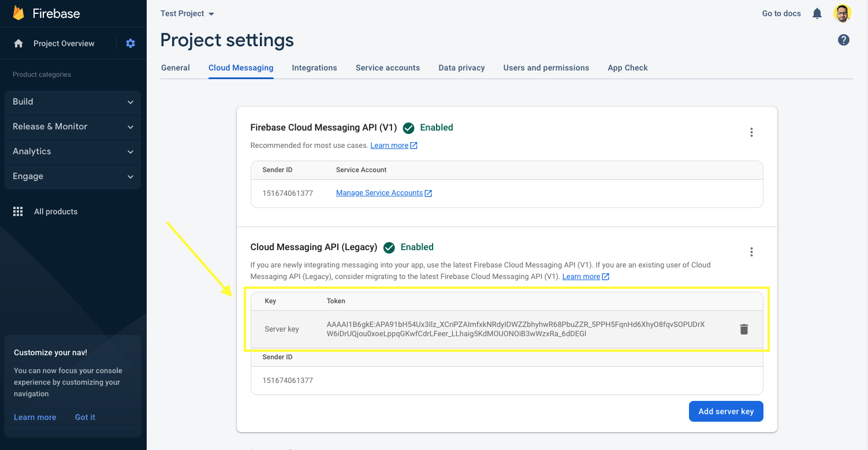Click the Legacy Sender ID 151674061377 value
This screenshot has width=868, height=450.
click(x=288, y=381)
